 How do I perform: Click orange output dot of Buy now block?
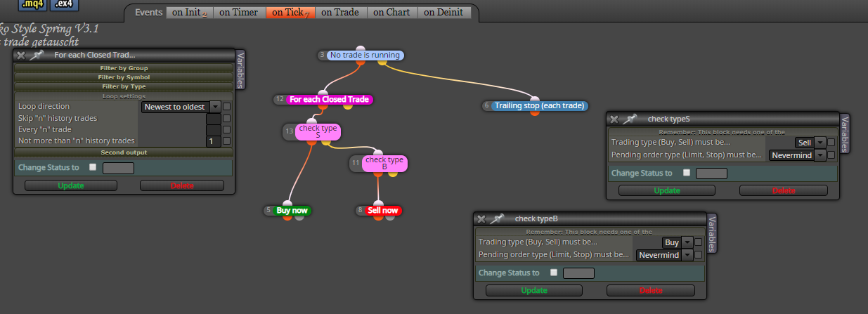pyautogui.click(x=287, y=217)
